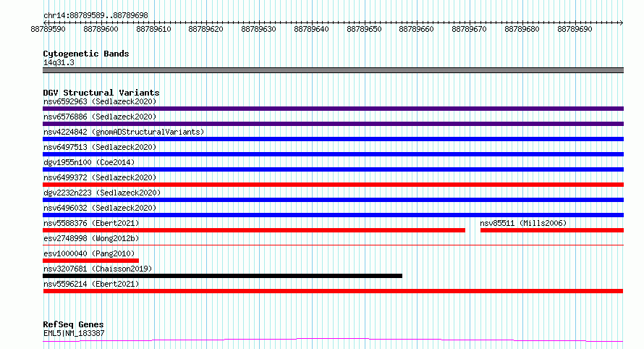The image size is (644, 349).
Task: Click ruler position 88789680
Action: point(522,29)
